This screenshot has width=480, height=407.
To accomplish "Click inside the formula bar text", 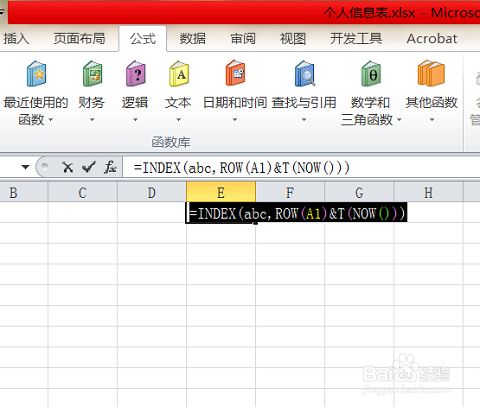I will click(241, 167).
